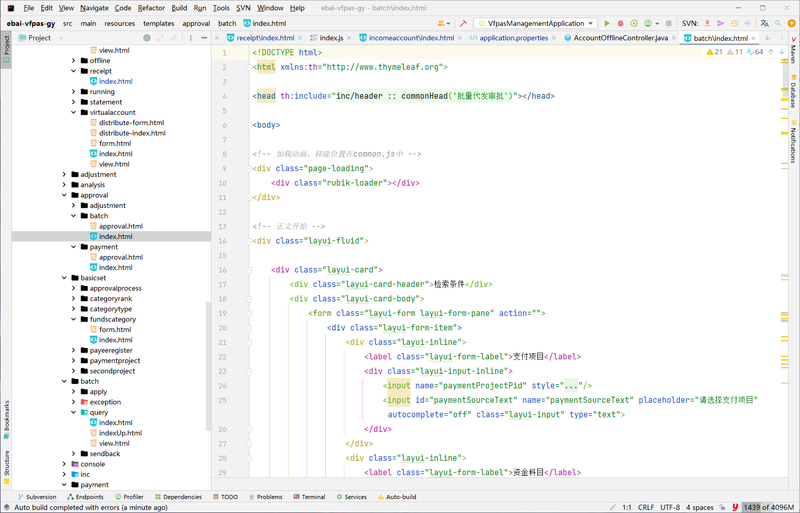Select indexUp.html in the query folder

pyautogui.click(x=120, y=433)
